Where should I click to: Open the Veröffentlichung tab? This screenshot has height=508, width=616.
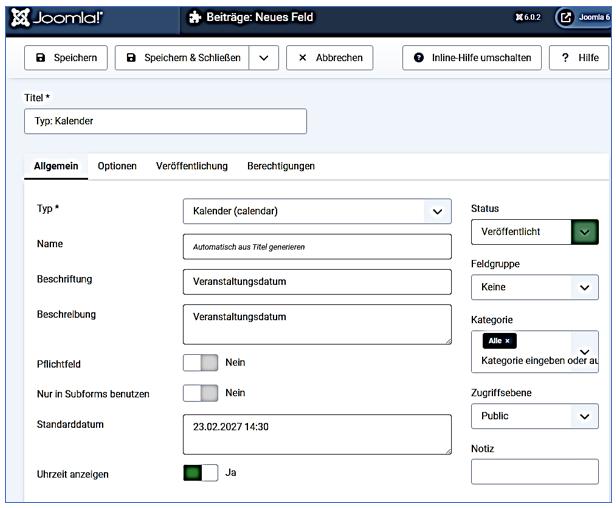click(x=192, y=165)
